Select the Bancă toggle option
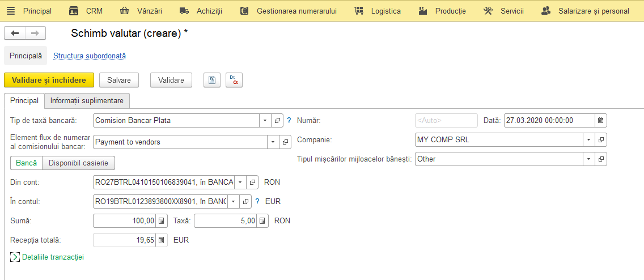 coord(26,163)
